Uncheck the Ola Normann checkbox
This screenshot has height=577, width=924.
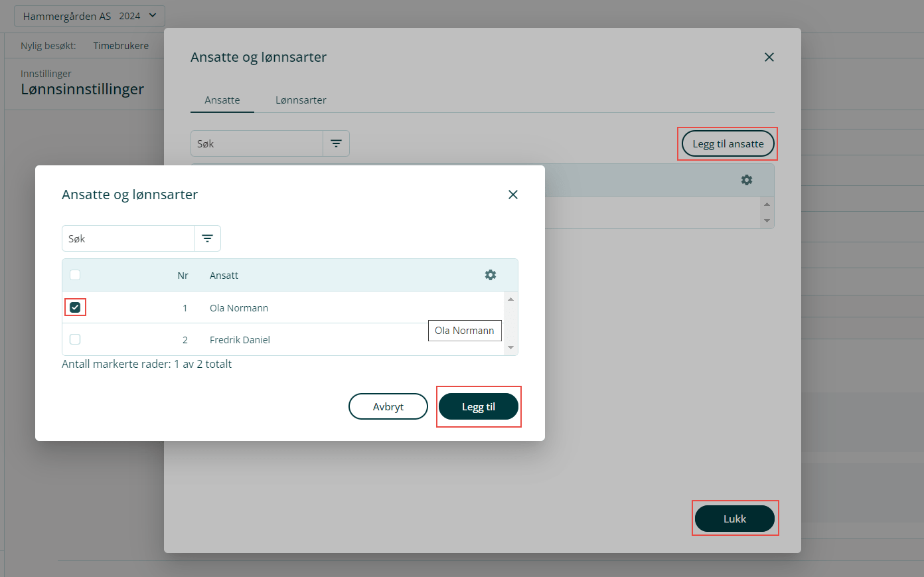pos(75,307)
